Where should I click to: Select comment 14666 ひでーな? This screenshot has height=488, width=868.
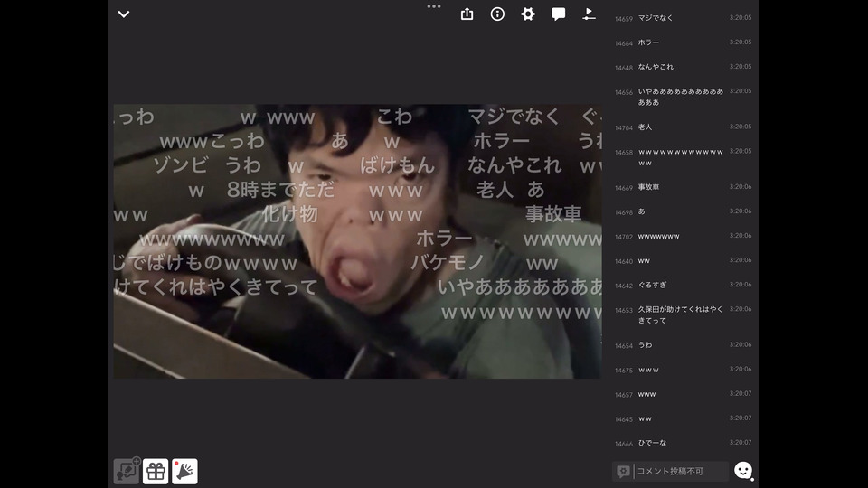click(x=684, y=443)
